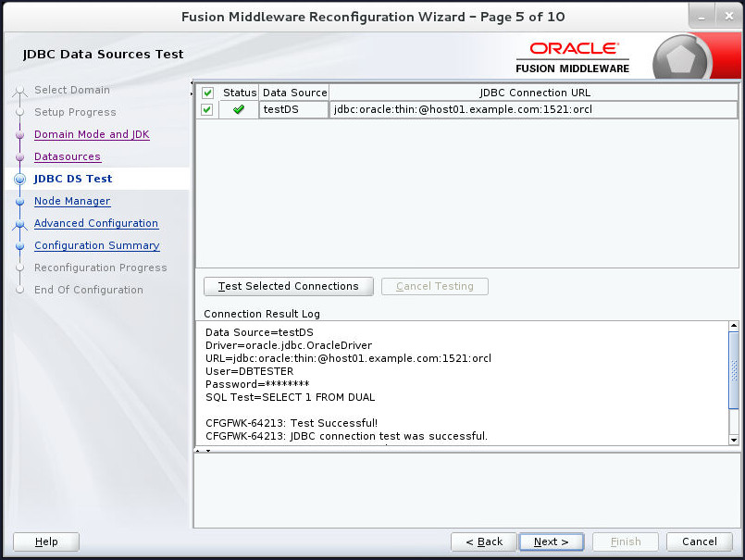This screenshot has height=560, width=745.
Task: Click the Datasources step bullet
Action: (20, 157)
